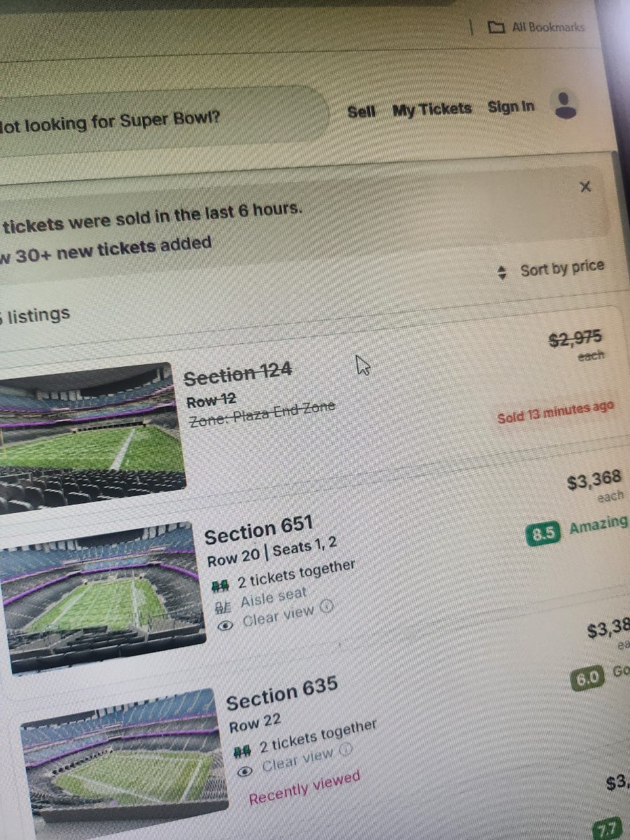Open the Section 651 seat view thumbnail
The width and height of the screenshot is (630, 840).
pos(104,597)
